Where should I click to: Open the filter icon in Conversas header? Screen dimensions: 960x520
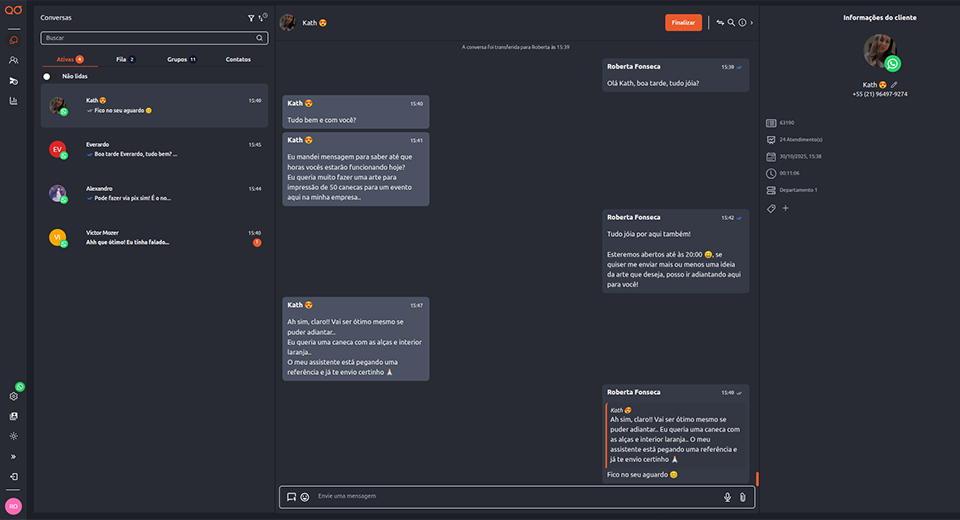click(x=250, y=18)
